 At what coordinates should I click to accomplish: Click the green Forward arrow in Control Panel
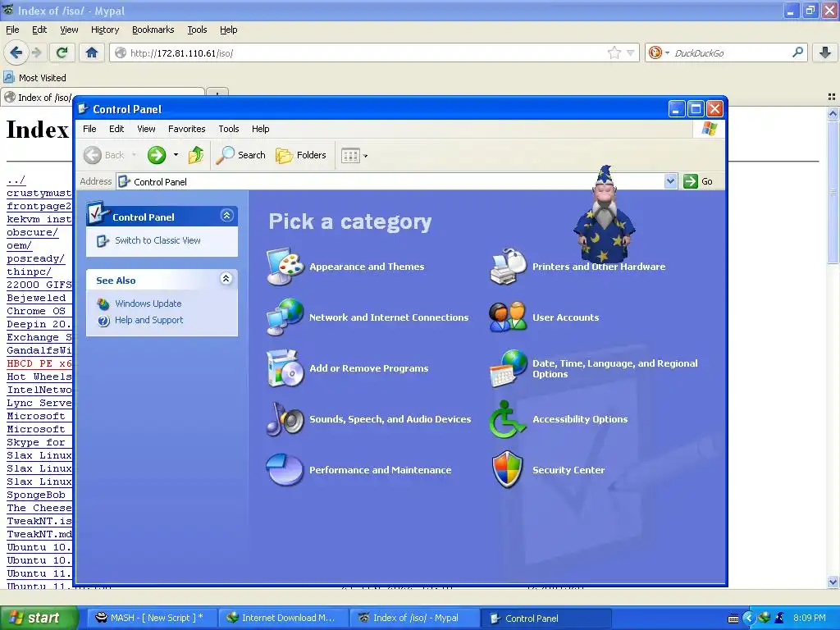coord(157,155)
